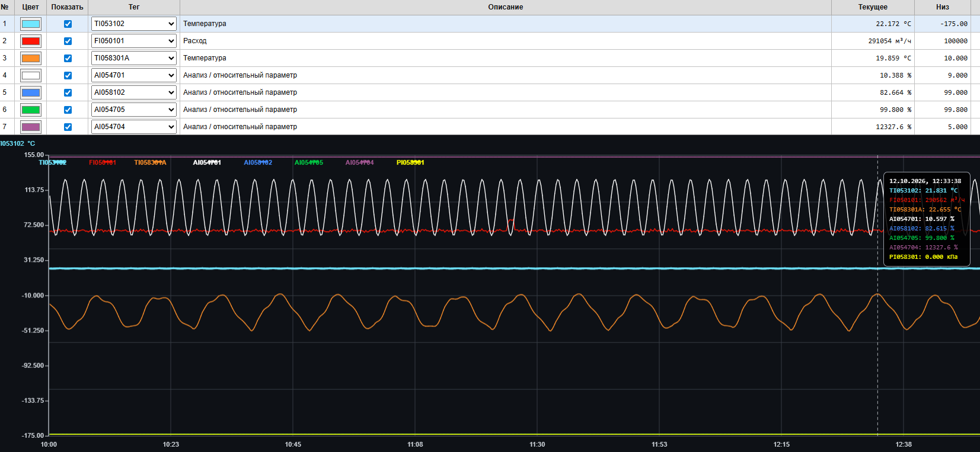Click the 11:08 time axis label
980x452 pixels.
tap(415, 444)
